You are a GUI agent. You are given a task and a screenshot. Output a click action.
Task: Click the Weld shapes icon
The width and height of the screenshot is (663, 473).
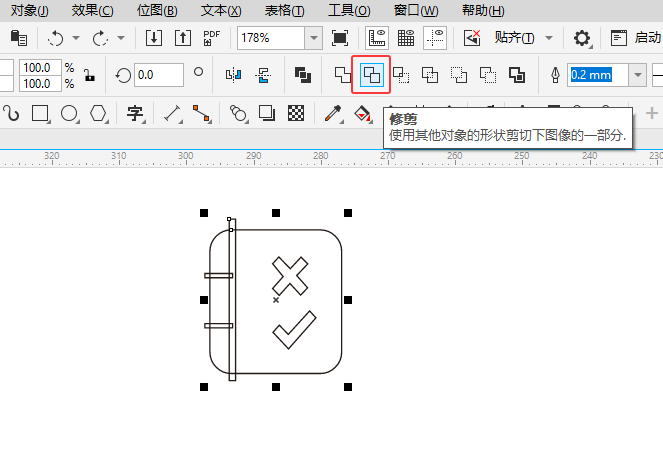point(342,75)
